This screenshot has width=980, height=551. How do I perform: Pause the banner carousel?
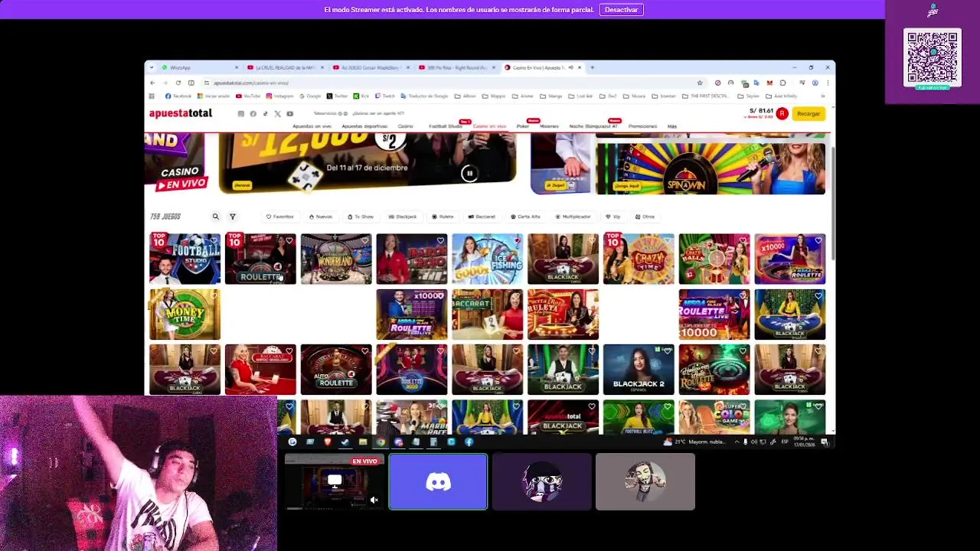[469, 174]
